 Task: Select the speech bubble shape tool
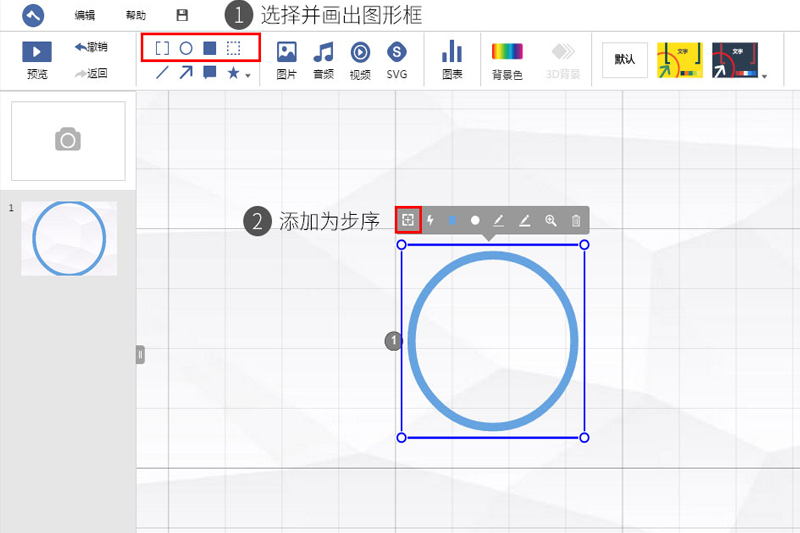[210, 72]
